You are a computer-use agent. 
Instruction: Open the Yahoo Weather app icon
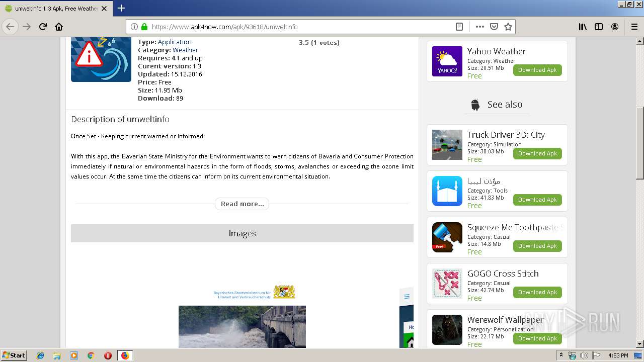click(447, 61)
